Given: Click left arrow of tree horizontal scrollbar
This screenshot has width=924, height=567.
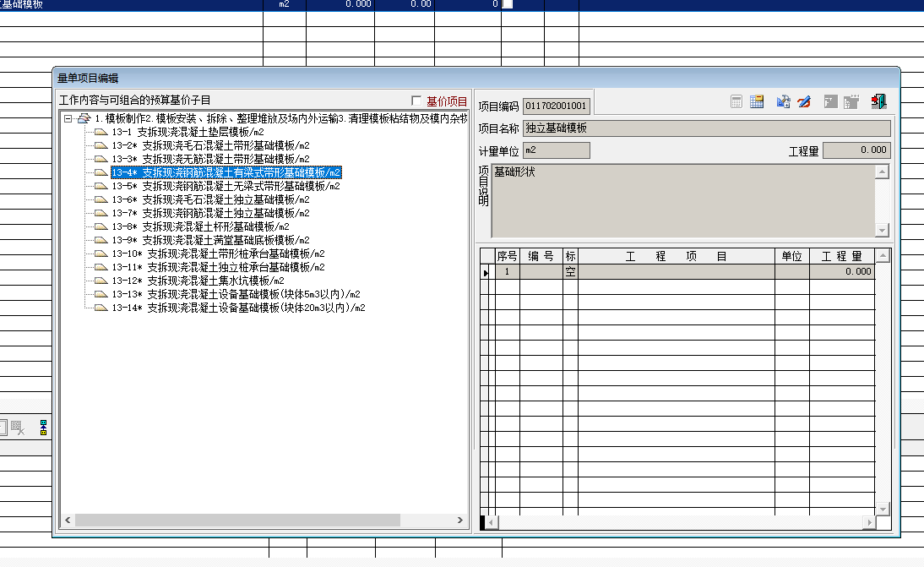Looking at the screenshot, I should [x=68, y=520].
